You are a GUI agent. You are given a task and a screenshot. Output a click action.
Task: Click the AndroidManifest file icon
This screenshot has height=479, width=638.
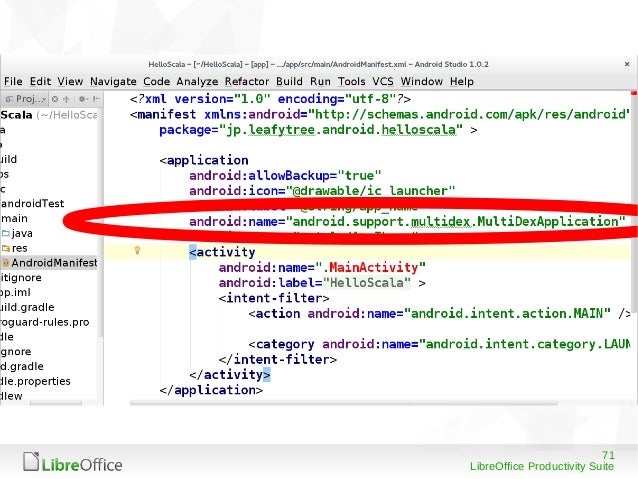[6, 263]
